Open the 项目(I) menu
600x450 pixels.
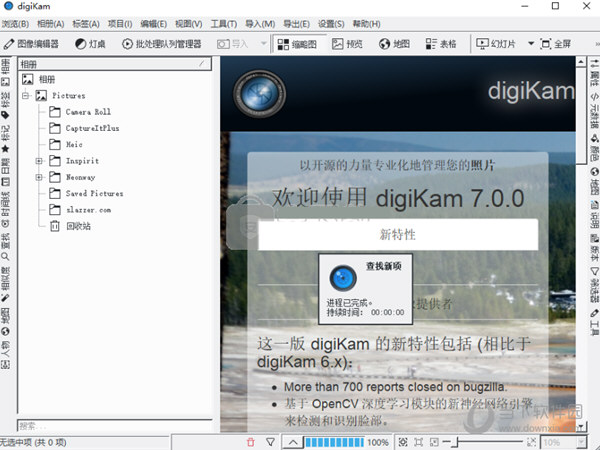pyautogui.click(x=120, y=24)
